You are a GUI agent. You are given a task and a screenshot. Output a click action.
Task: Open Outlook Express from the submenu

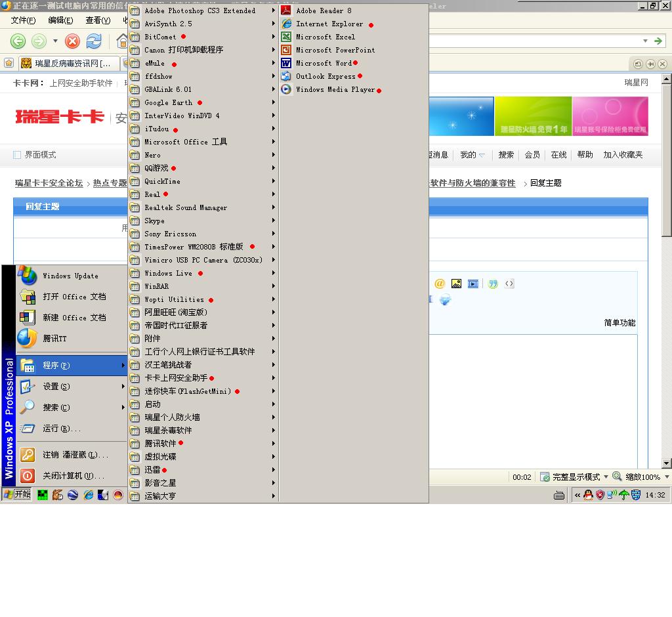pos(354,76)
